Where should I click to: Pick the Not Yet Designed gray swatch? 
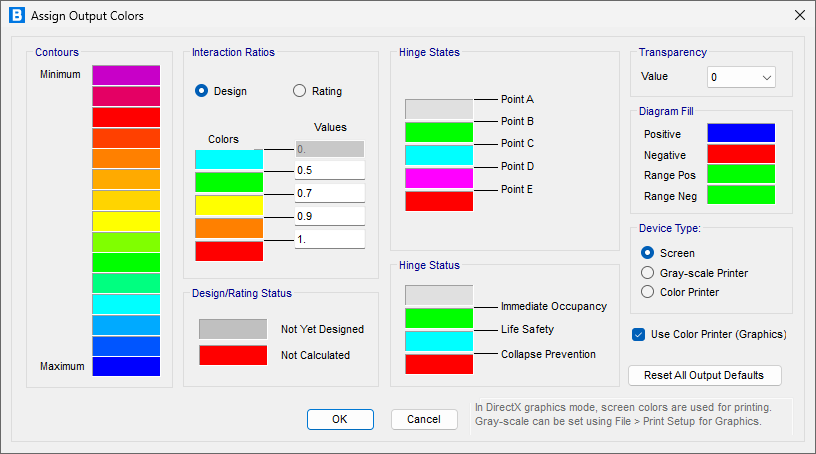(232, 329)
